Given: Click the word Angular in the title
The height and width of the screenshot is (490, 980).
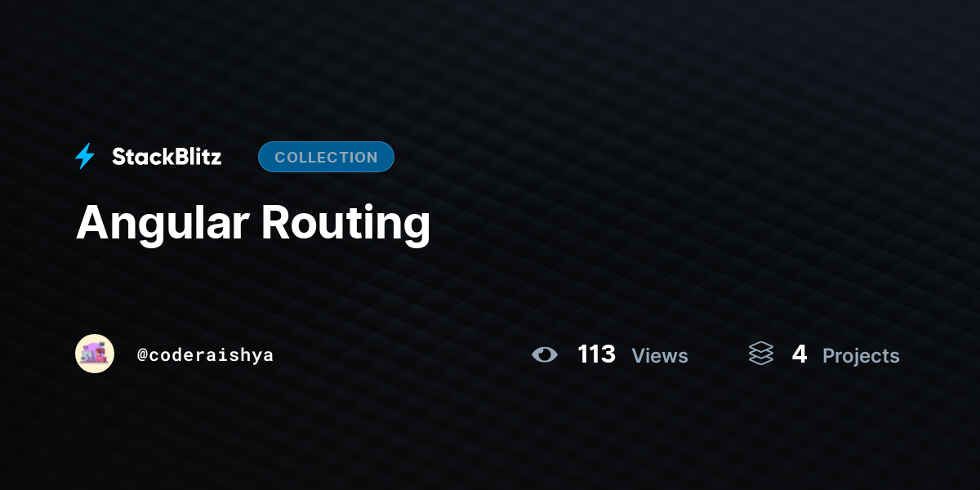Looking at the screenshot, I should click(x=163, y=222).
